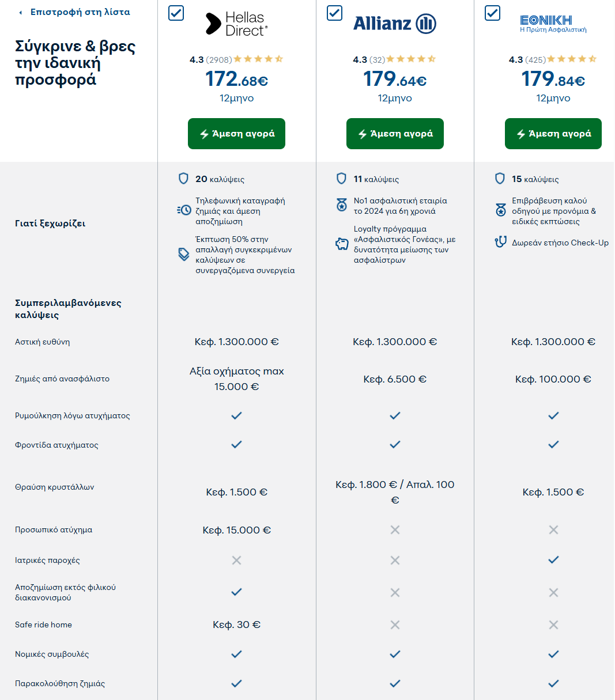Click the tag icon for Έκπτωση 50%

184,254
